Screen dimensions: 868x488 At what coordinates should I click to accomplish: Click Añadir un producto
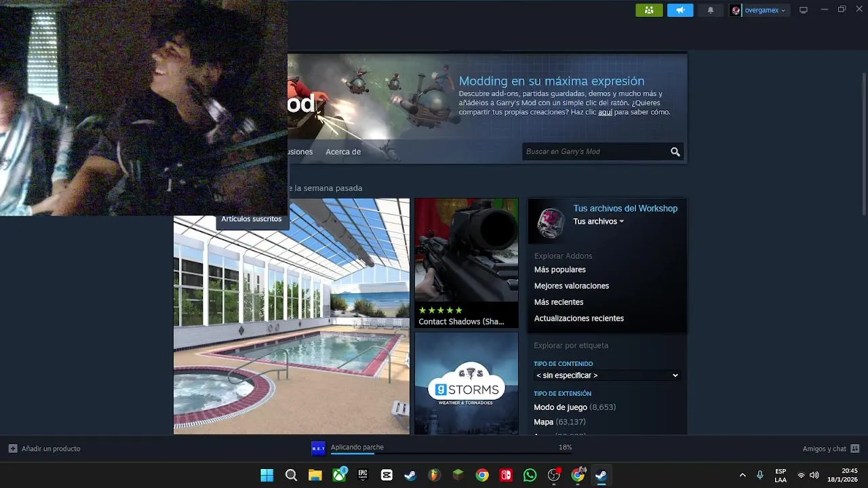click(x=51, y=449)
